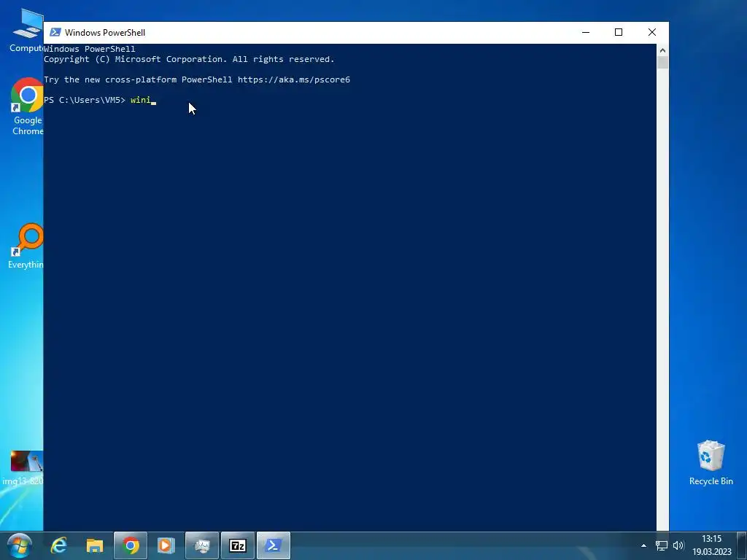Close the Windows PowerShell window
Image resolution: width=747 pixels, height=560 pixels.
pyautogui.click(x=652, y=32)
